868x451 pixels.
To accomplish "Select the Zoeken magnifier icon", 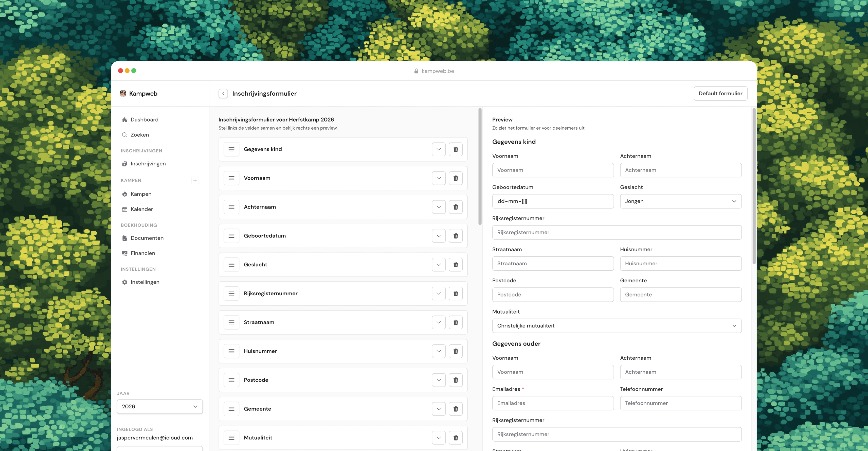I will (124, 134).
